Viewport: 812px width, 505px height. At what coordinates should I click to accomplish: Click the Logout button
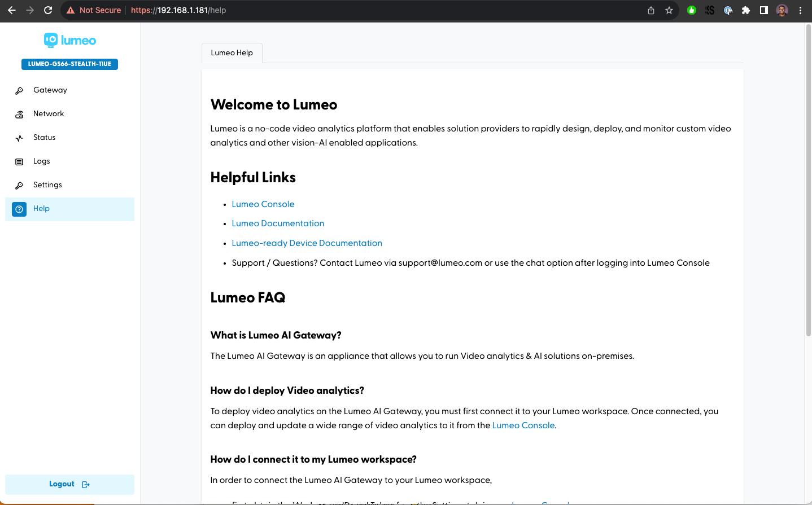[69, 484]
